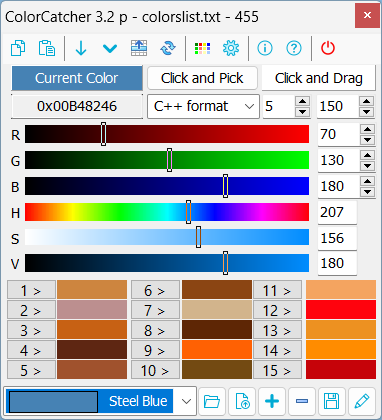Screen dimensions: 382x420
Task: Click the '13 >' slot button
Action: coord(278,330)
